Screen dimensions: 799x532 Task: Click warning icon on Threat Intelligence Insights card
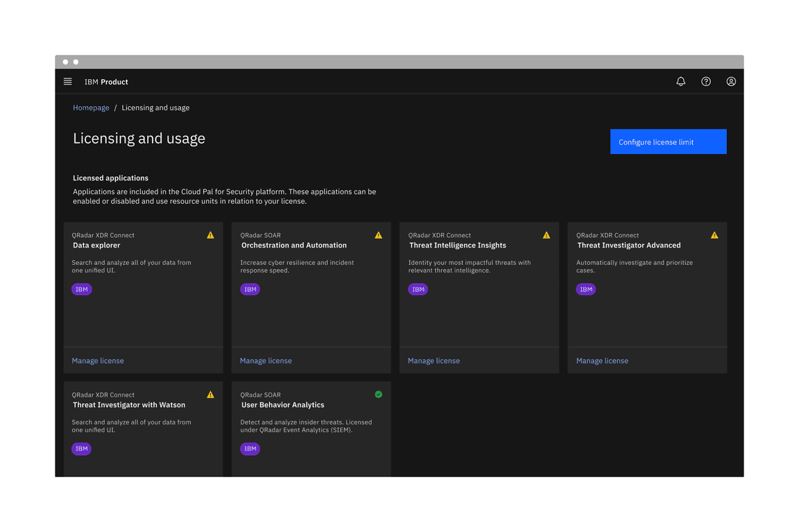(546, 235)
